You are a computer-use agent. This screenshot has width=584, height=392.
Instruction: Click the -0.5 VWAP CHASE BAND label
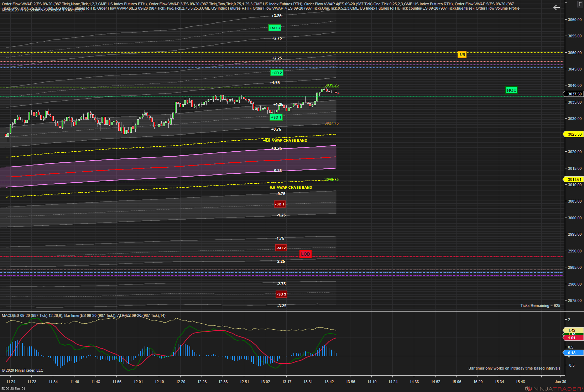click(290, 187)
